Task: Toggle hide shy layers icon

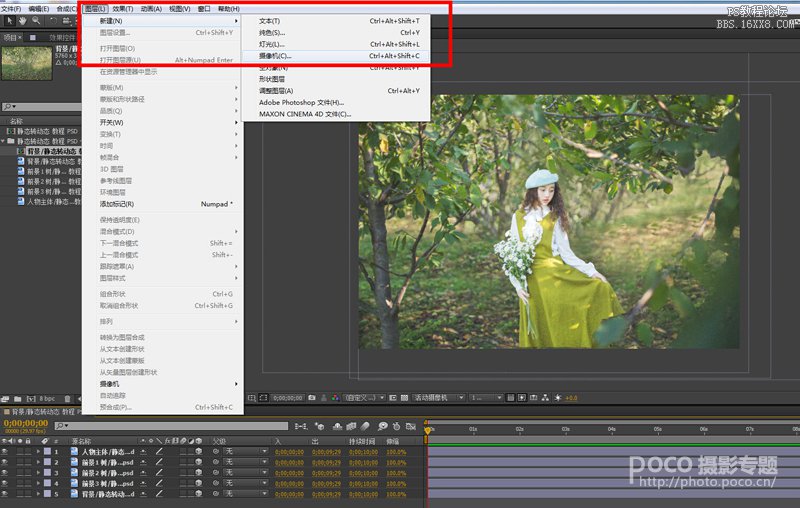Action: [337, 426]
